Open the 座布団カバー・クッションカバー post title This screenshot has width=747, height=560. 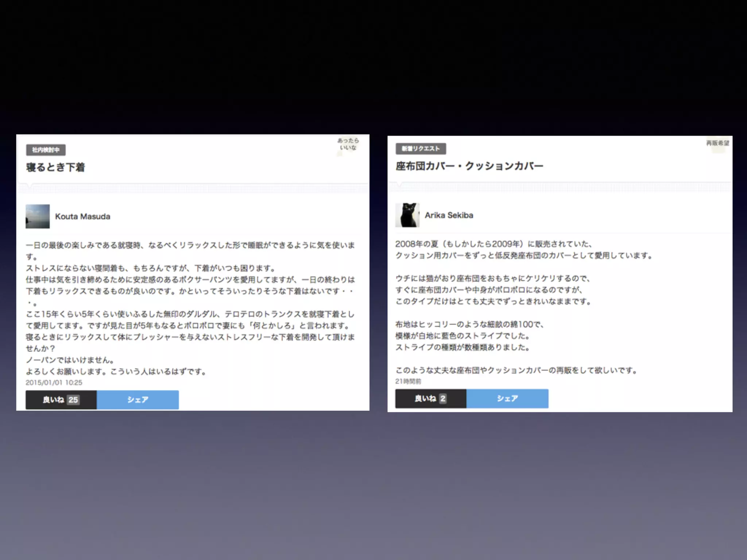coord(469,166)
